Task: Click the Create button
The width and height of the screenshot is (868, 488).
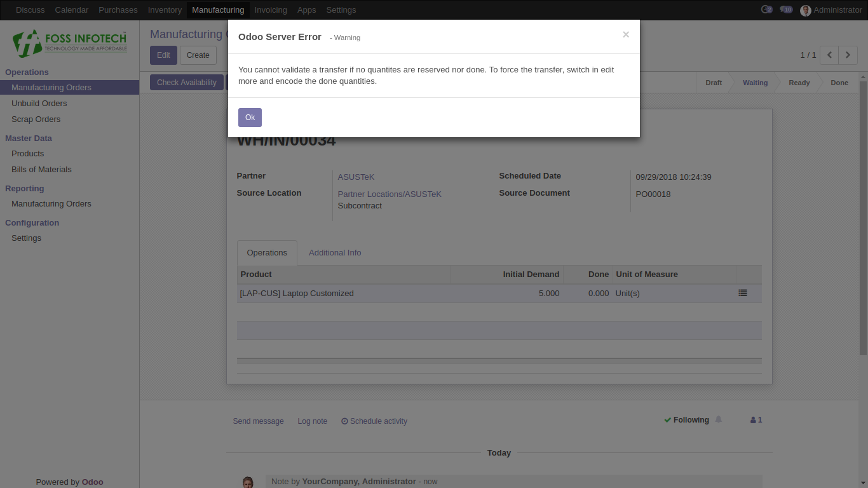Action: pos(198,55)
